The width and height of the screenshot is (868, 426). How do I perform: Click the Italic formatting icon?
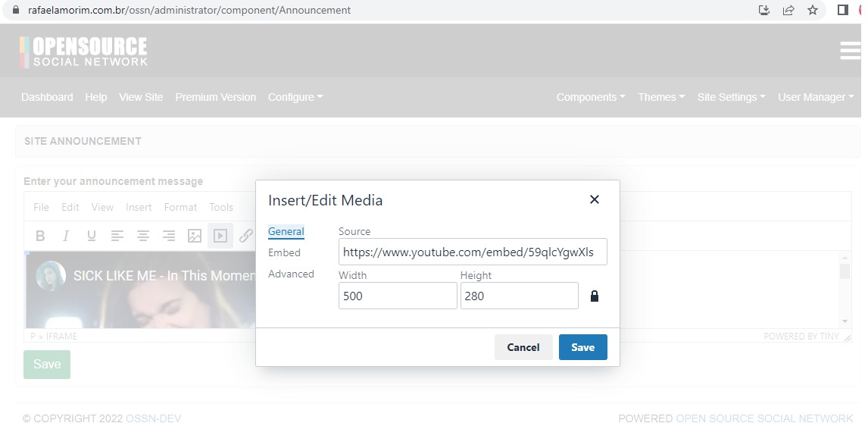66,236
